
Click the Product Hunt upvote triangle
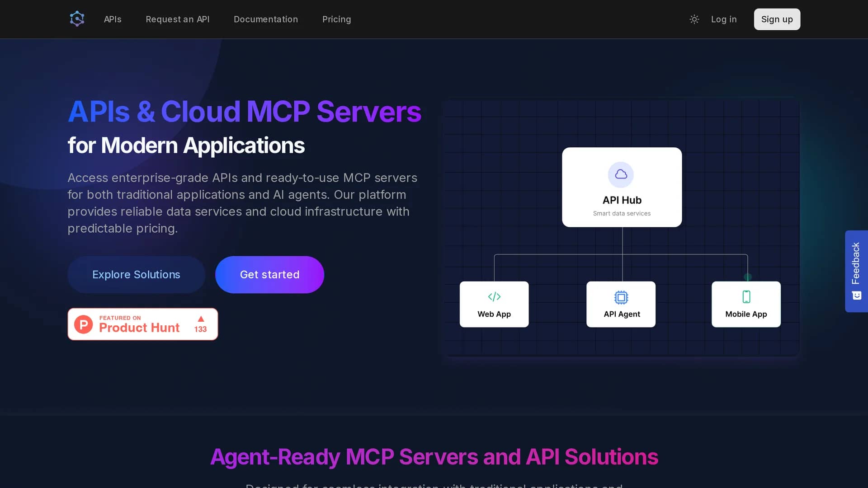click(x=201, y=319)
